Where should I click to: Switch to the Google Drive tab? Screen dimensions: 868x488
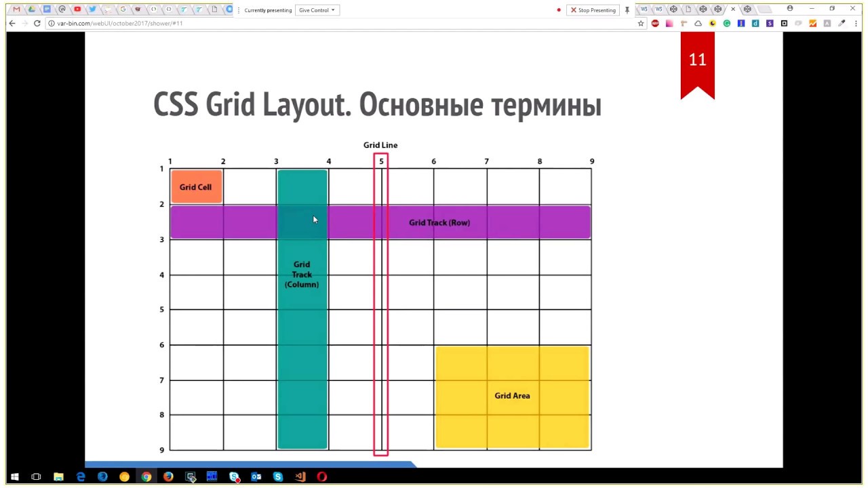coord(31,9)
